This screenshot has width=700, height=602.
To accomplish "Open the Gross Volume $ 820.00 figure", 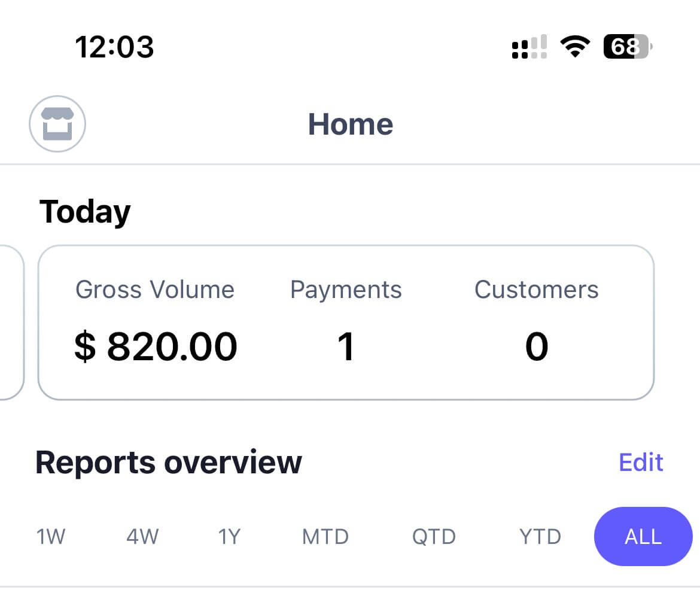I will (x=156, y=347).
